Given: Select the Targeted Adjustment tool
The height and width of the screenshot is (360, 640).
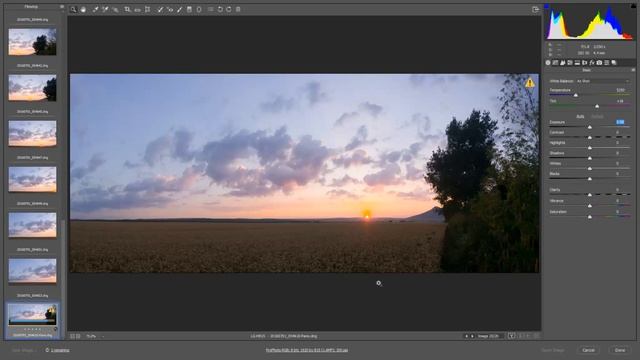Looking at the screenshot, I should [x=115, y=9].
